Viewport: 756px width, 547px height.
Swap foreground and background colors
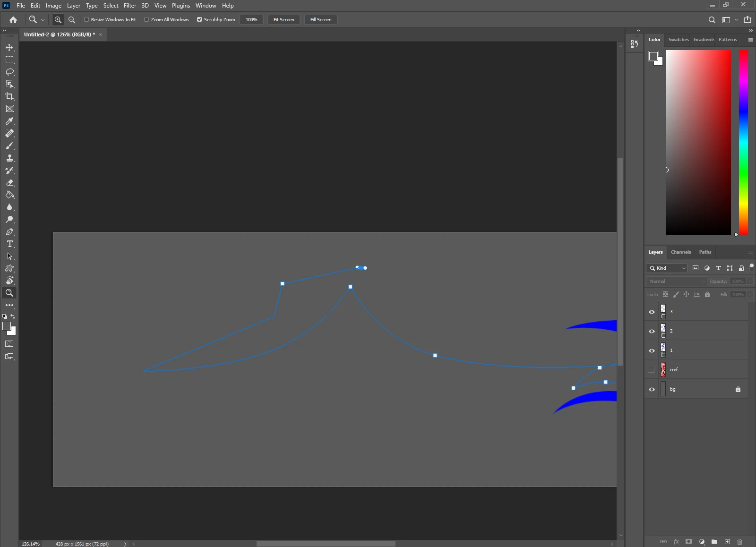click(13, 316)
